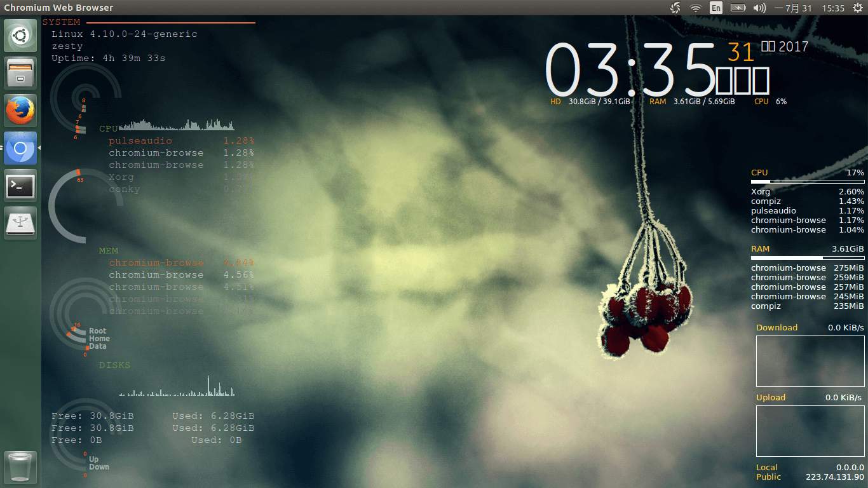Open the session gear power menu
The image size is (868, 488).
858,8
